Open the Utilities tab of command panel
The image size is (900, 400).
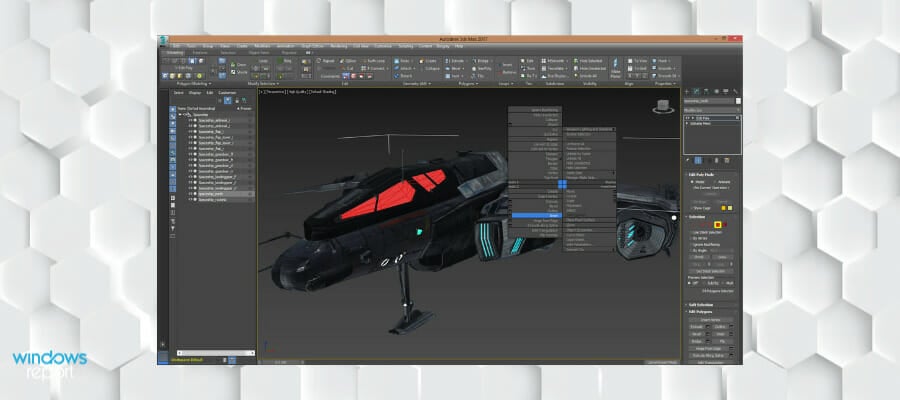click(x=735, y=91)
